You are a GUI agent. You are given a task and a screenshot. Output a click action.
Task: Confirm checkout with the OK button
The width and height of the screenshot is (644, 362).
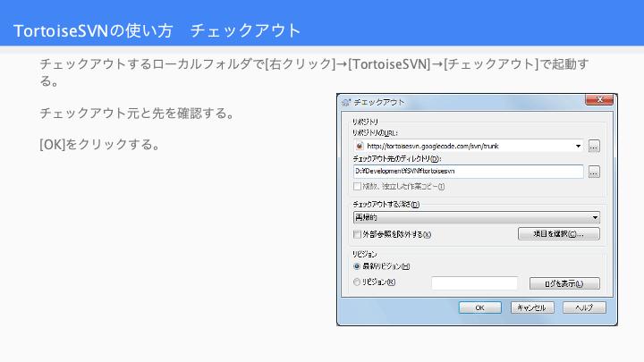tap(479, 307)
